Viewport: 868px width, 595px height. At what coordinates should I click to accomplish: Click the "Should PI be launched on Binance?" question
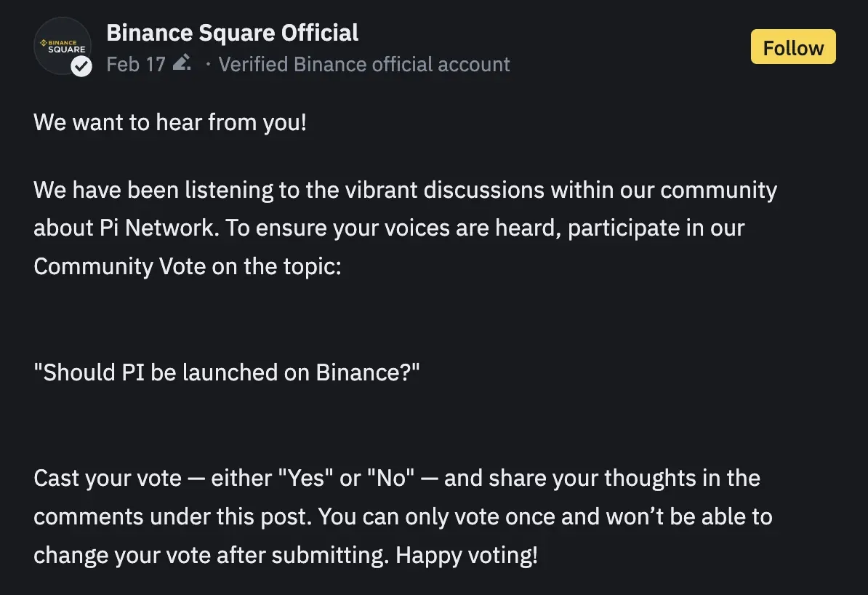click(227, 372)
